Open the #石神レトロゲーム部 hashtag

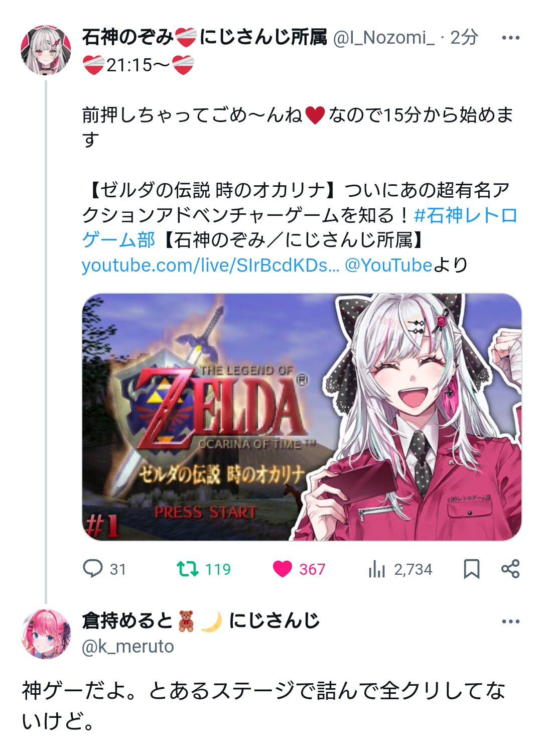click(x=300, y=227)
